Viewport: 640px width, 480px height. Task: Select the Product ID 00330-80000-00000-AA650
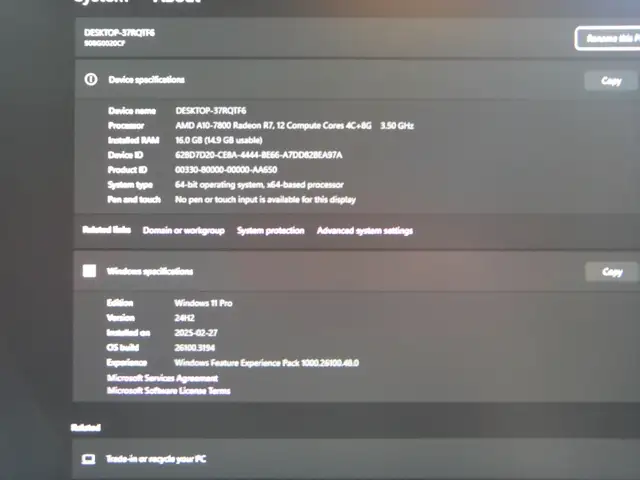[x=226, y=169]
